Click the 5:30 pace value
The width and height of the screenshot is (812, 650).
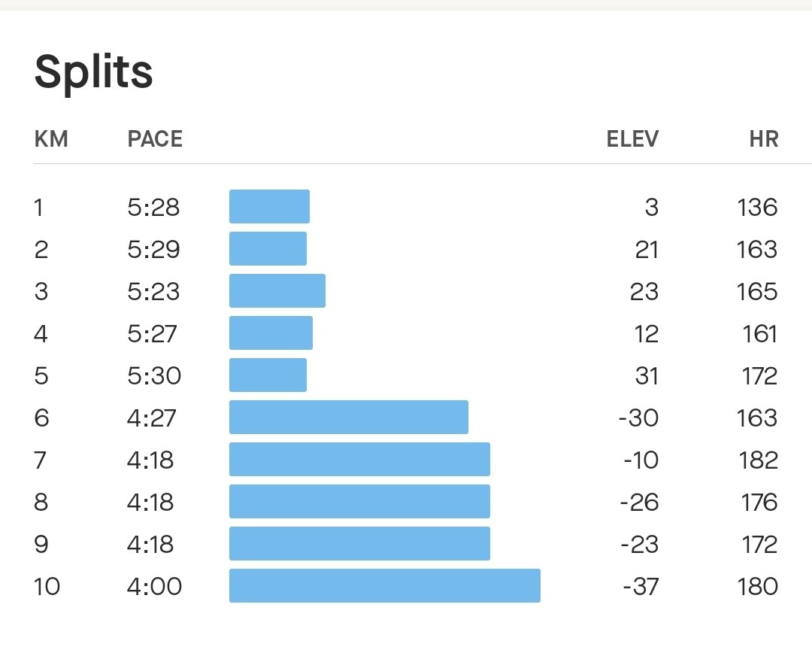click(x=154, y=375)
